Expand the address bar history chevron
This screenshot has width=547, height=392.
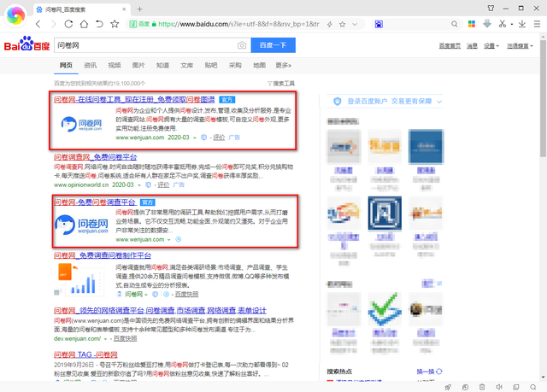355,24
